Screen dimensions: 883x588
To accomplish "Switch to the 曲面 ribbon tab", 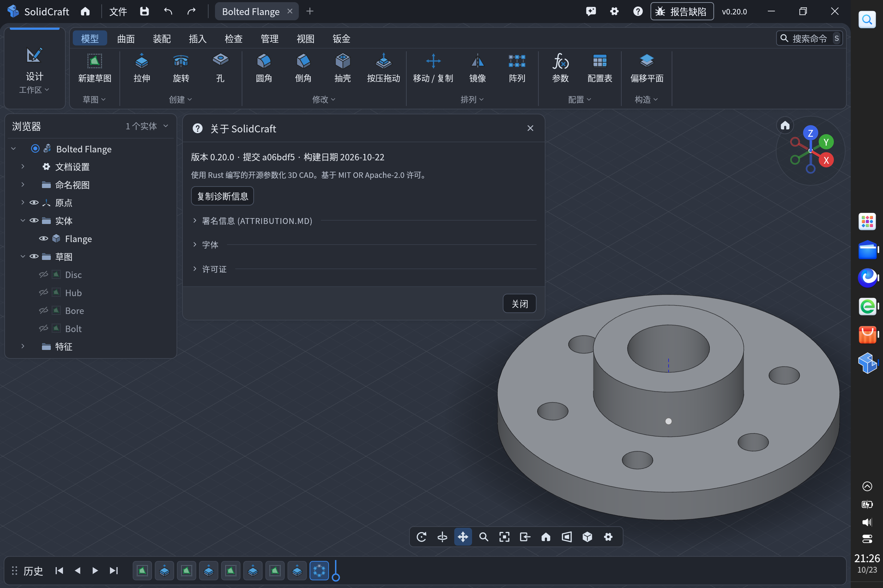I will [x=126, y=38].
